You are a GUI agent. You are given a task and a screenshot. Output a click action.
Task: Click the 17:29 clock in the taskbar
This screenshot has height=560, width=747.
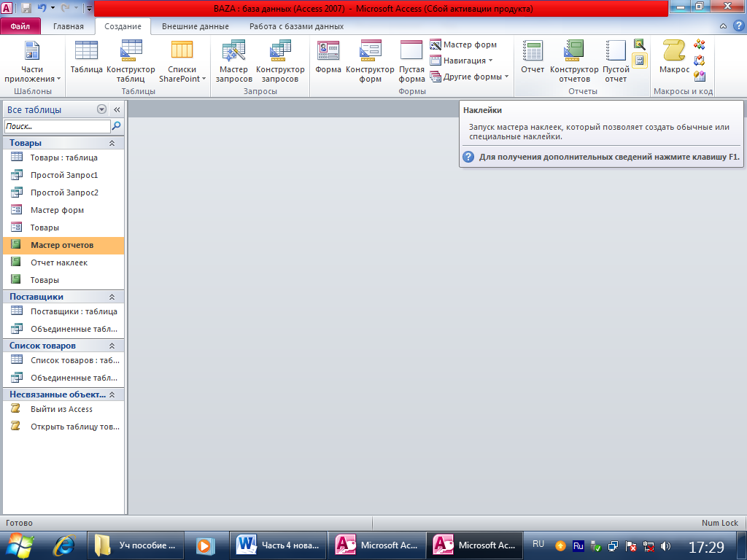click(706, 547)
